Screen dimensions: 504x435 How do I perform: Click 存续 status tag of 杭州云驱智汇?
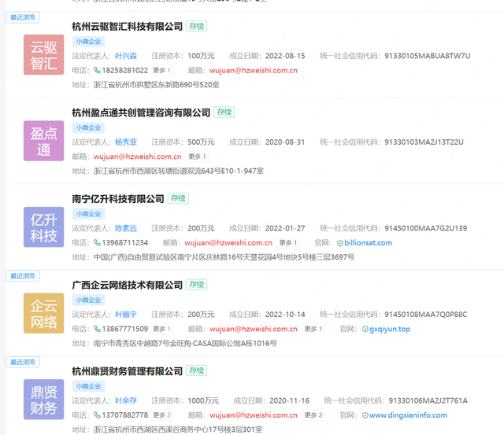point(196,26)
